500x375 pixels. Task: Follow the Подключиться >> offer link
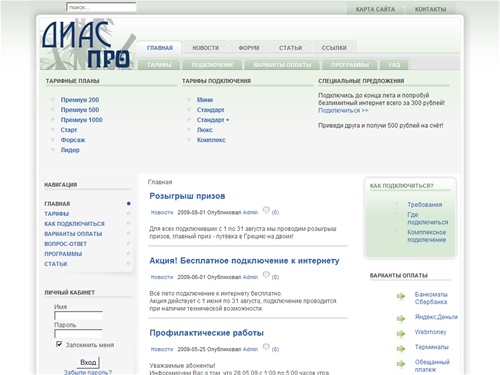(343, 110)
